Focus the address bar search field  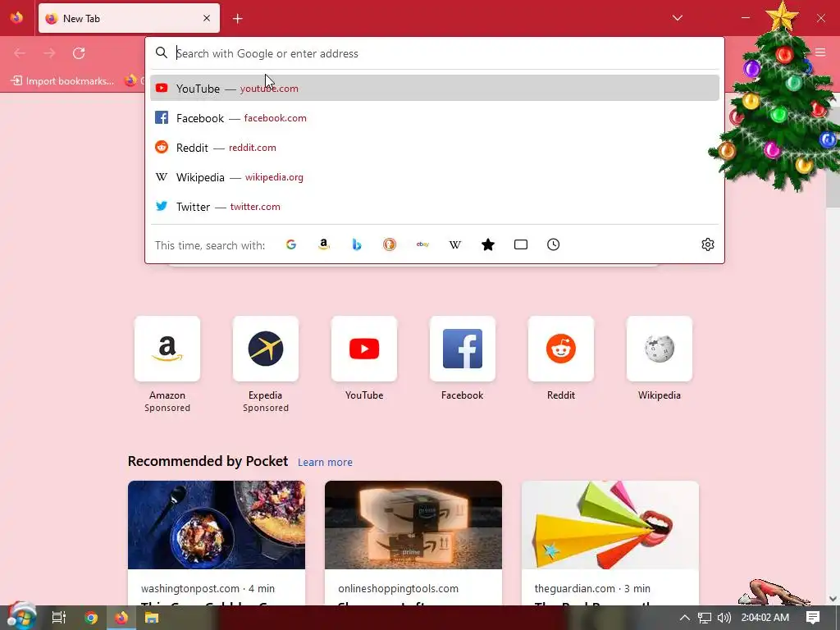click(x=435, y=53)
